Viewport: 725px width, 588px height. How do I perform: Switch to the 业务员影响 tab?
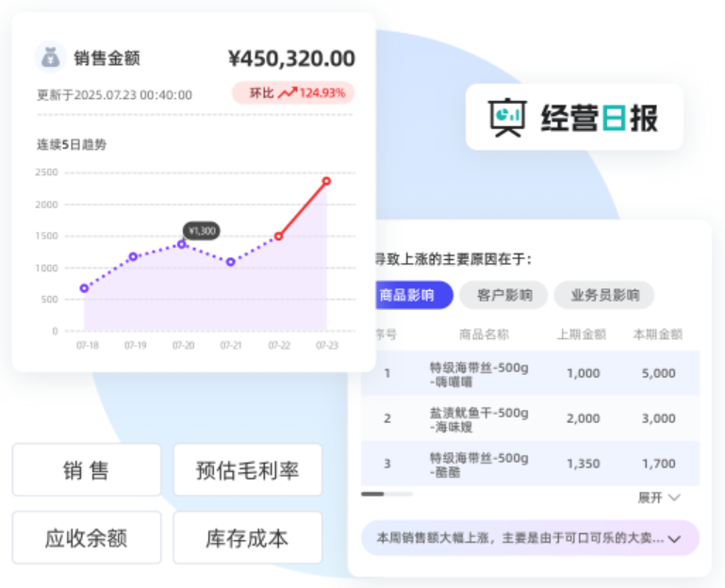point(604,295)
